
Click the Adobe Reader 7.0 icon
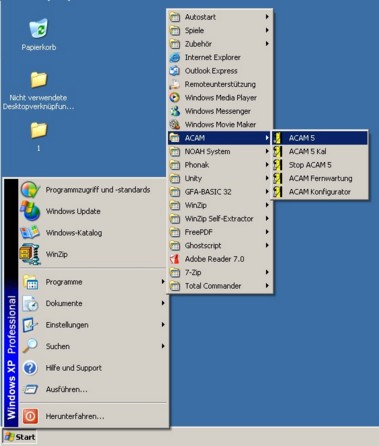[175, 259]
